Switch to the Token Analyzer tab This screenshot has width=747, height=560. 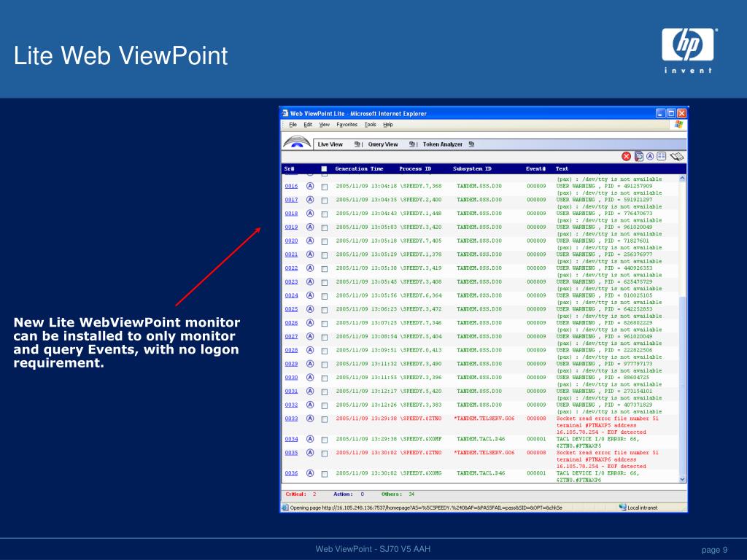click(443, 144)
